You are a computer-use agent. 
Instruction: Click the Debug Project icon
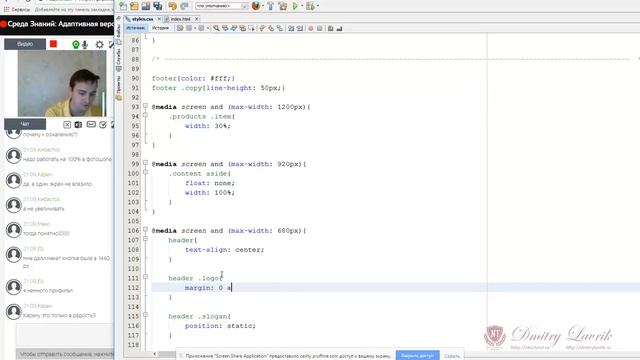[x=310, y=6]
